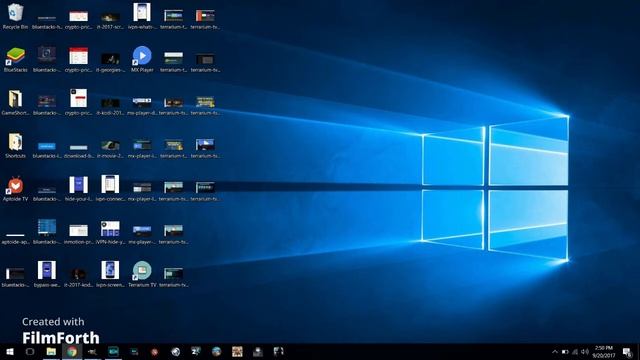Viewport: 640px width, 360px height.
Task: Open the Windows Start menu
Action: pos(9,351)
